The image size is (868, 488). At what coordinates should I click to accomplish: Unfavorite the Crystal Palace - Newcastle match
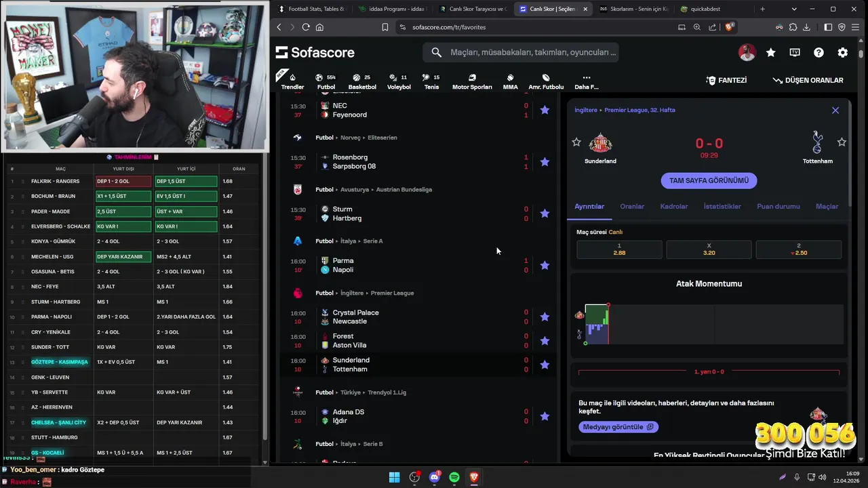coord(545,317)
